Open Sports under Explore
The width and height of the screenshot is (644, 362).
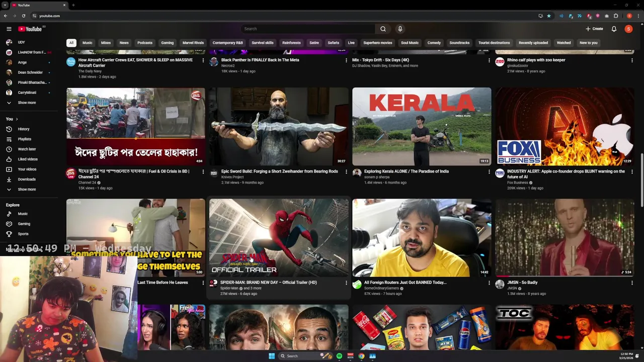click(23, 234)
